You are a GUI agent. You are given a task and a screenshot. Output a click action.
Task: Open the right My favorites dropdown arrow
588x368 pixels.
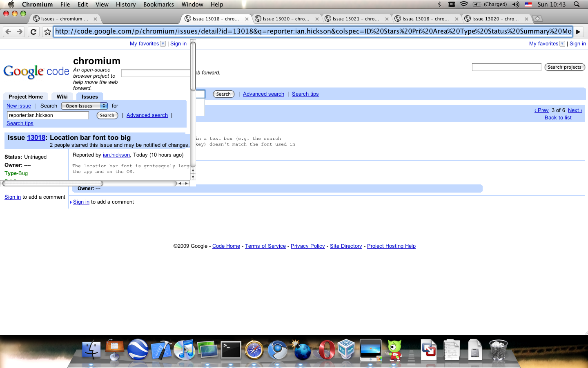click(562, 44)
